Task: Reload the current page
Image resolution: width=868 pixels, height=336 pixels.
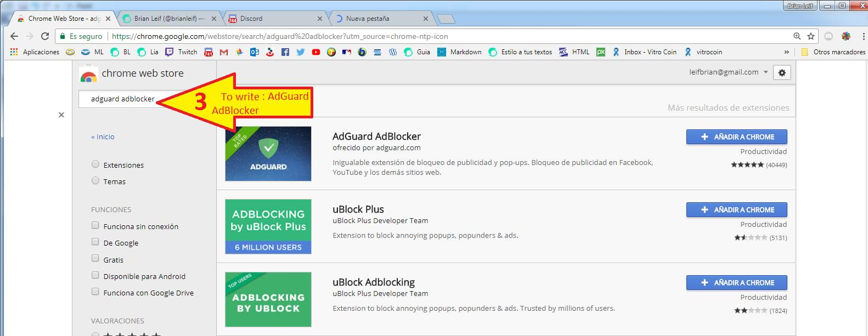Action: pyautogui.click(x=45, y=36)
